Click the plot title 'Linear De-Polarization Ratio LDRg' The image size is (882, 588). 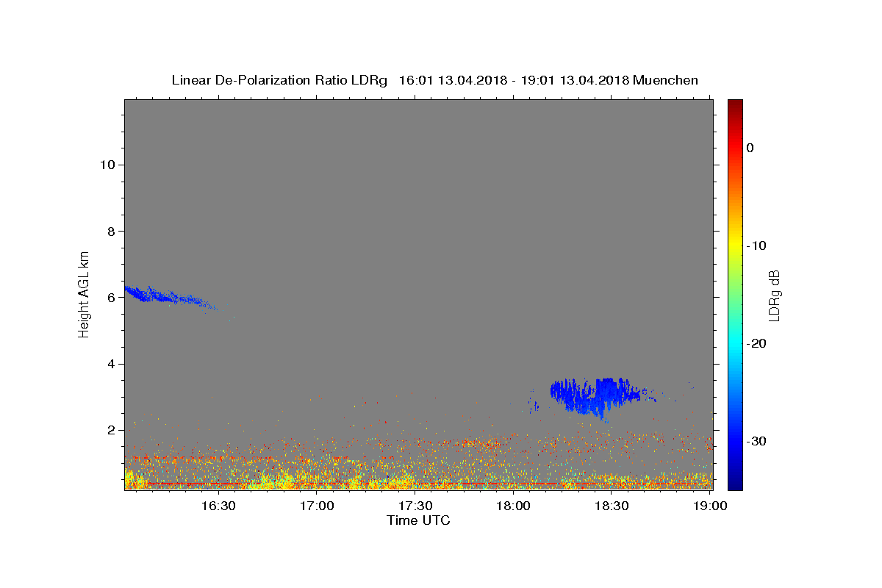279,80
